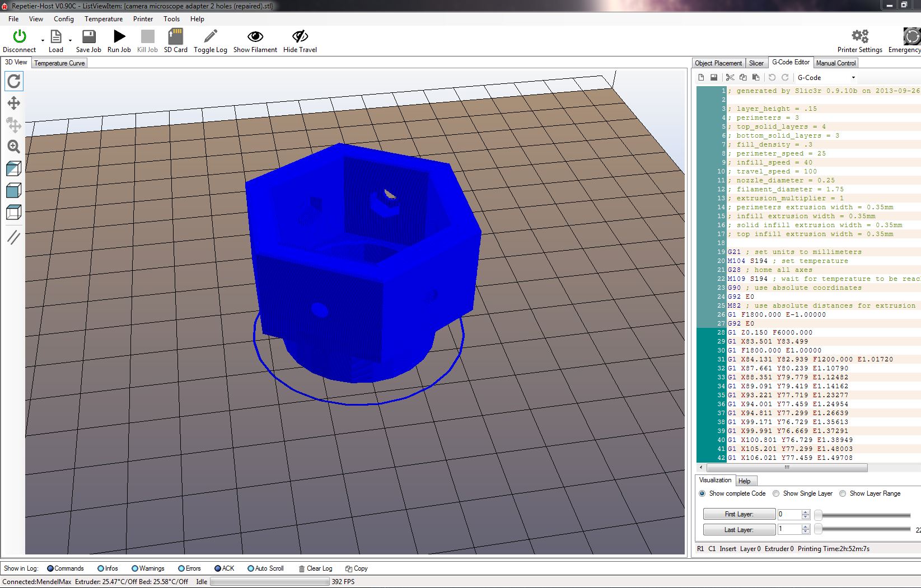Open the View menu
921x588 pixels.
(36, 18)
